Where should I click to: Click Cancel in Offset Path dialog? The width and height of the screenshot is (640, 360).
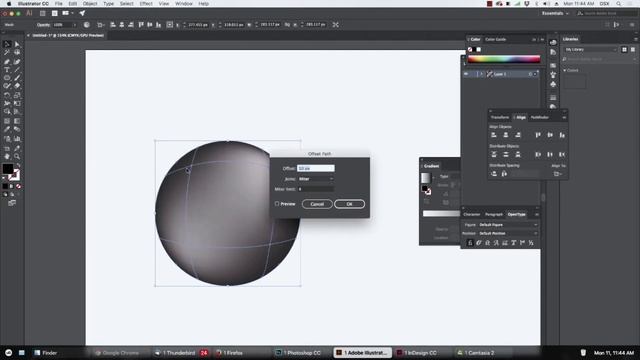(x=317, y=204)
